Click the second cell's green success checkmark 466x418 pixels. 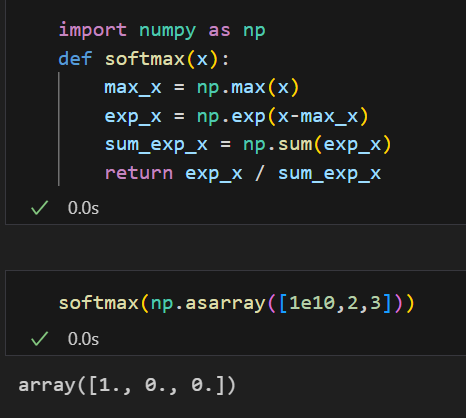pyautogui.click(x=39, y=339)
